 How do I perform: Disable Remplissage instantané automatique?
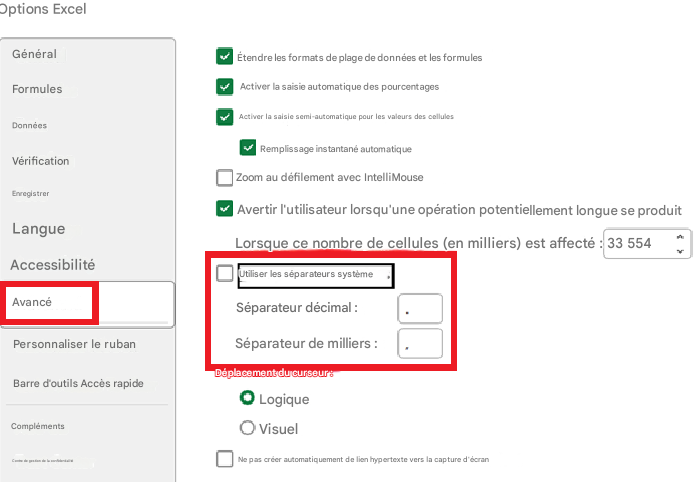[248, 147]
